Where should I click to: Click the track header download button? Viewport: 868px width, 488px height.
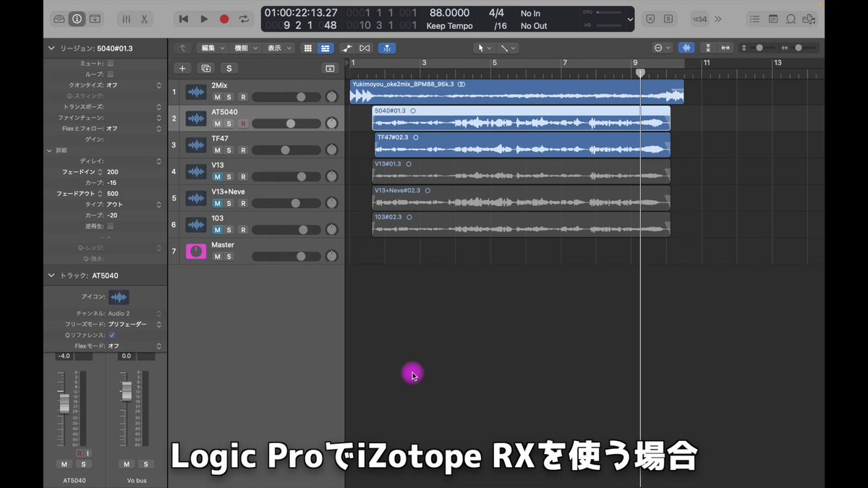(330, 69)
